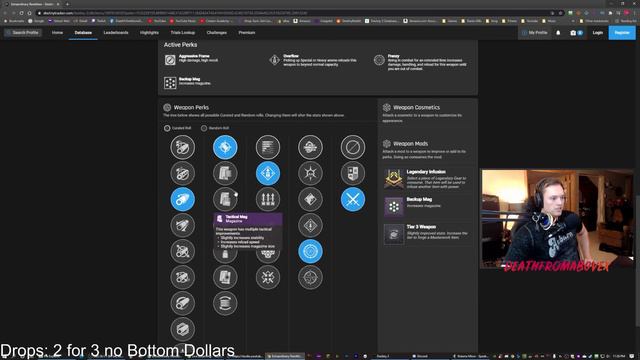Open the Highlights nav item
Image resolution: width=640 pixels, height=360 pixels.
coord(149,33)
